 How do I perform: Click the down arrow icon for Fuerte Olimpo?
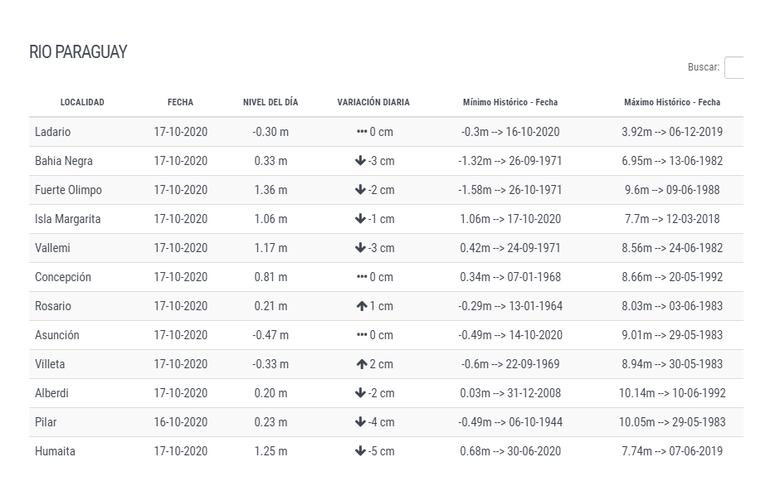[360, 190]
